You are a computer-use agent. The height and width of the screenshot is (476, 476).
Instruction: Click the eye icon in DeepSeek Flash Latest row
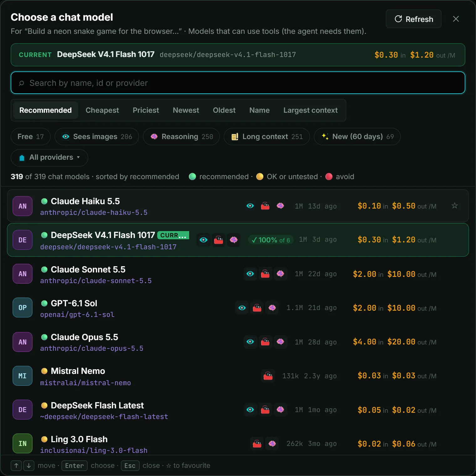coord(250,410)
